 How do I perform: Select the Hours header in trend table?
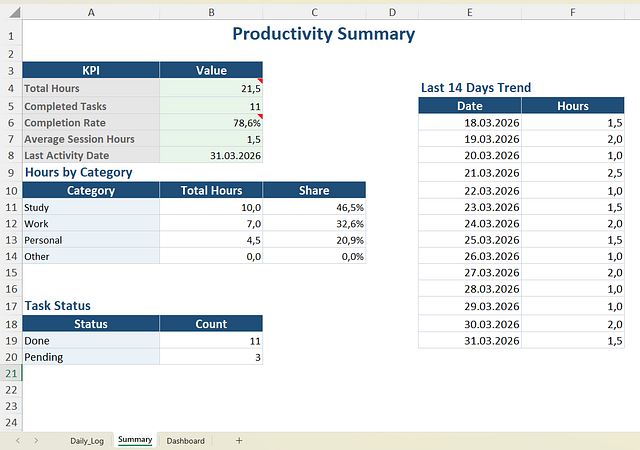tap(573, 105)
